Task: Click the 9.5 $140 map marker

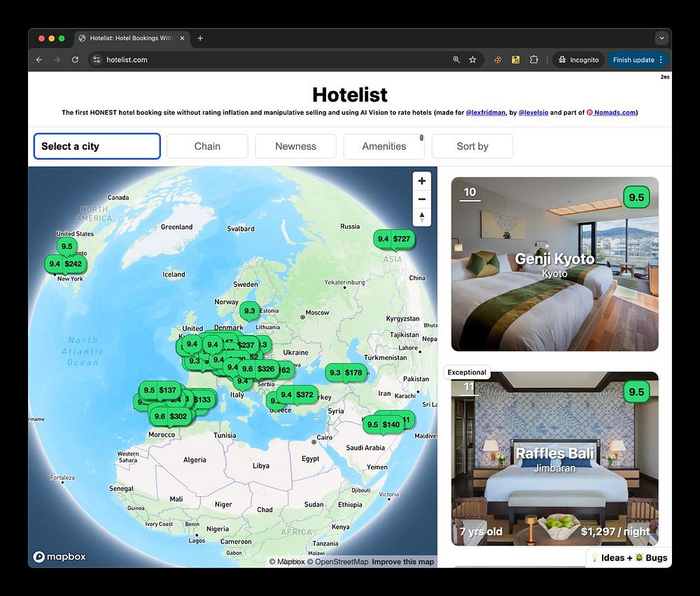Action: tap(384, 425)
